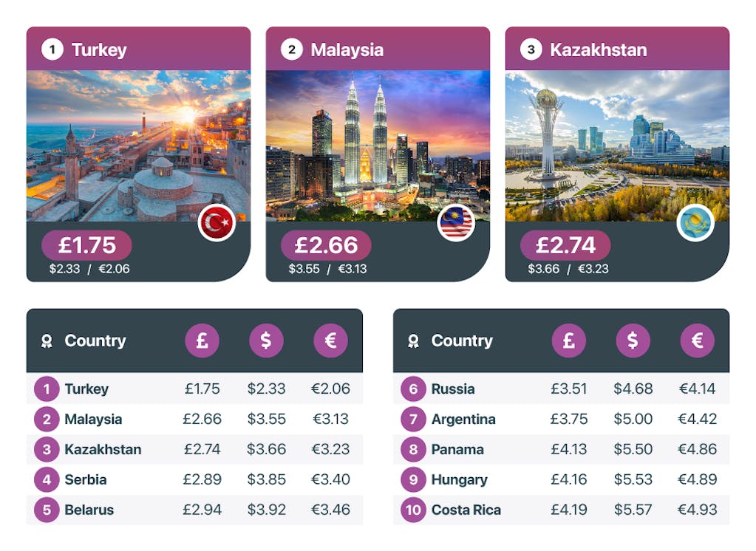
Task: Click the Kazakhstan flag icon
Action: (x=695, y=223)
